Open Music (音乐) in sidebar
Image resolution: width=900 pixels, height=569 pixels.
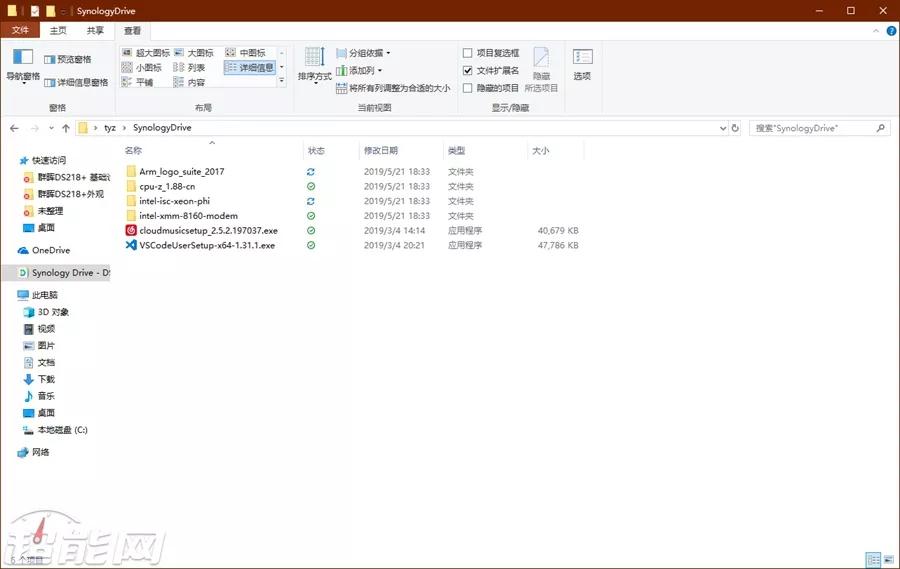click(39, 396)
